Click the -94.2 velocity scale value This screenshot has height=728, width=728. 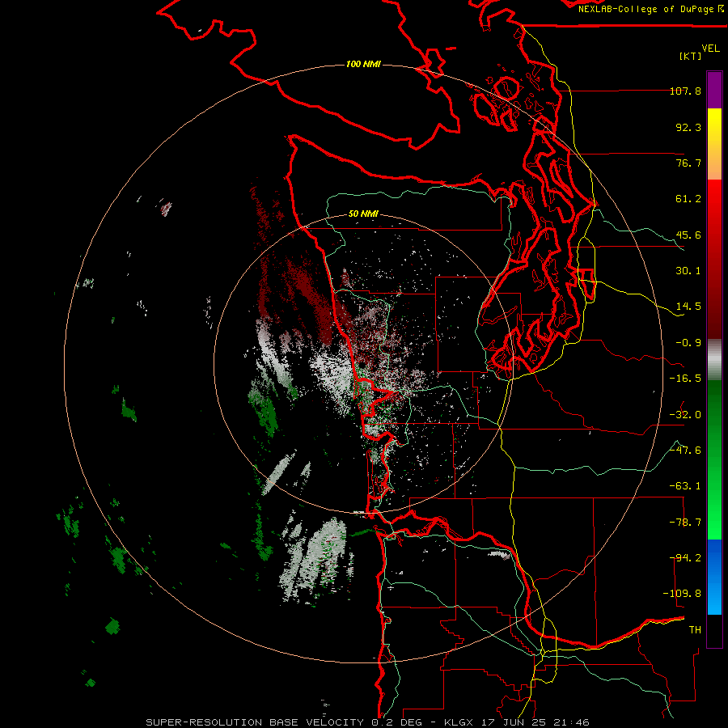click(x=685, y=558)
